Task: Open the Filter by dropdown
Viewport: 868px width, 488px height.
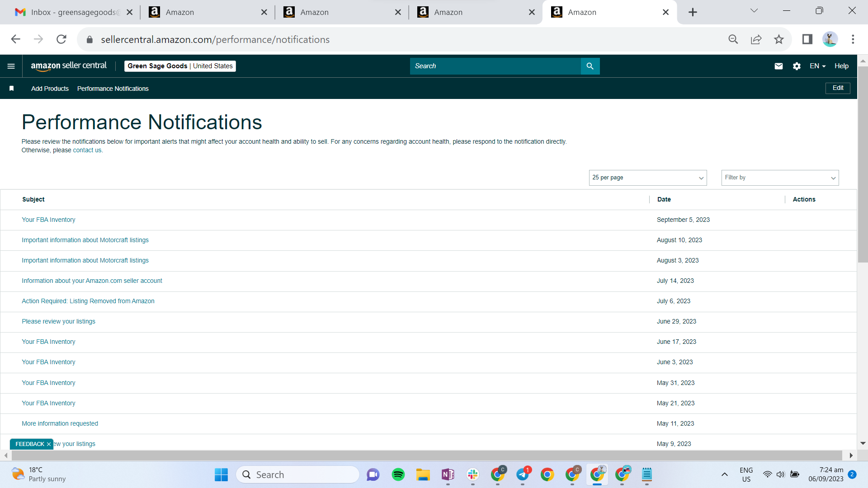Action: pos(780,178)
